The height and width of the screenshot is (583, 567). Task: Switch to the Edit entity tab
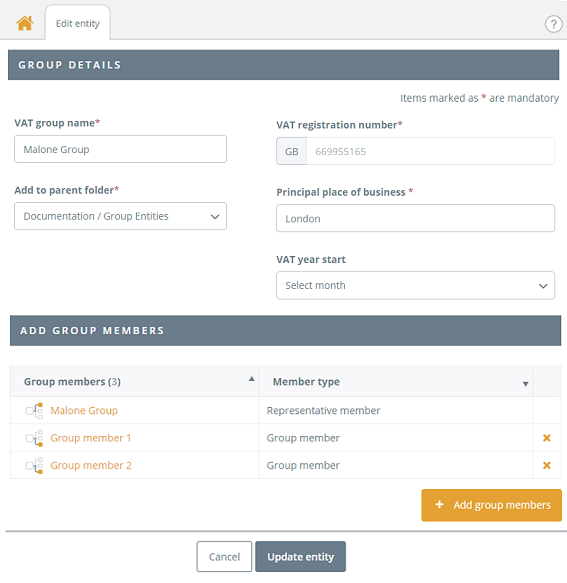pyautogui.click(x=78, y=23)
